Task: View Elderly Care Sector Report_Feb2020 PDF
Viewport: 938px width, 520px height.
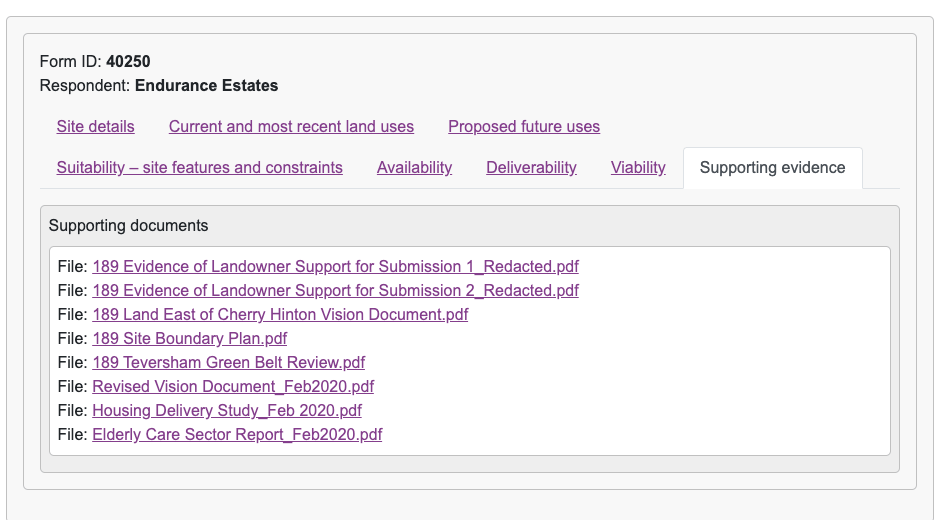Action: (237, 435)
